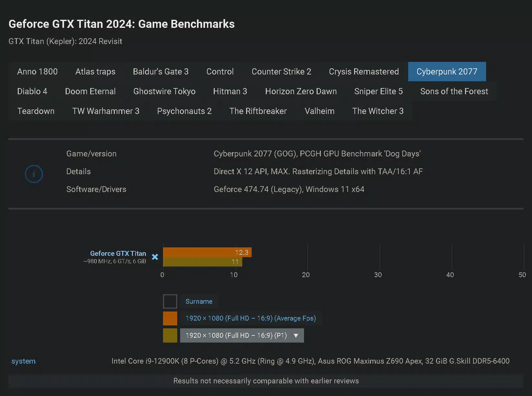Click the olive P1 color swatch
Screen dimensions: 532x396
pyautogui.click(x=170, y=335)
